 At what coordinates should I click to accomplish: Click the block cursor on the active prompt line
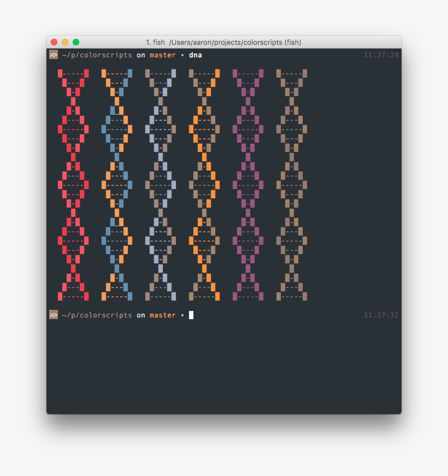pyautogui.click(x=191, y=315)
